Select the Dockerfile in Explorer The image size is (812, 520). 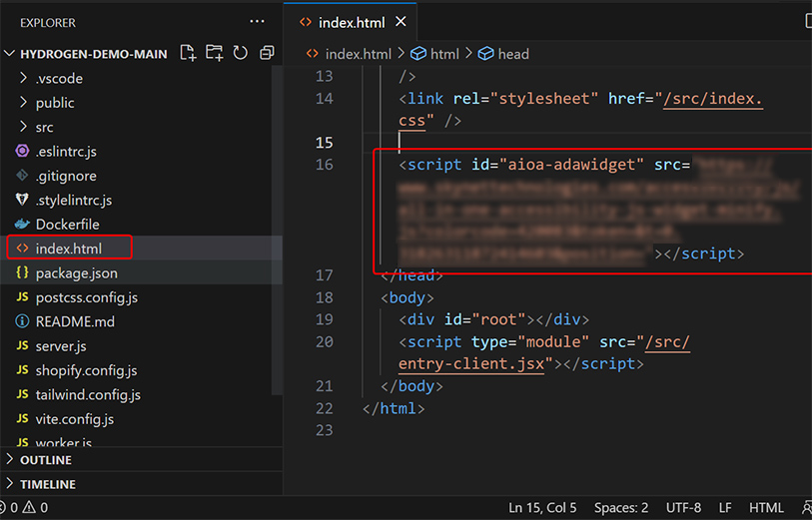click(67, 225)
